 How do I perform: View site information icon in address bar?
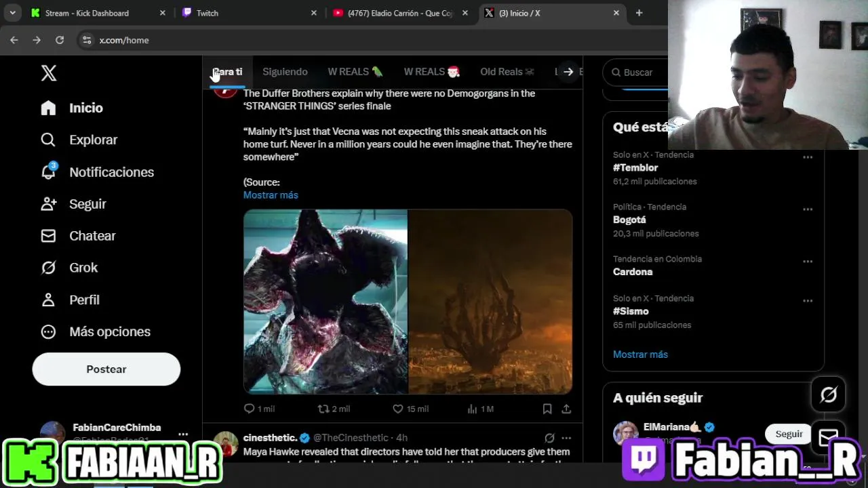coord(87,40)
